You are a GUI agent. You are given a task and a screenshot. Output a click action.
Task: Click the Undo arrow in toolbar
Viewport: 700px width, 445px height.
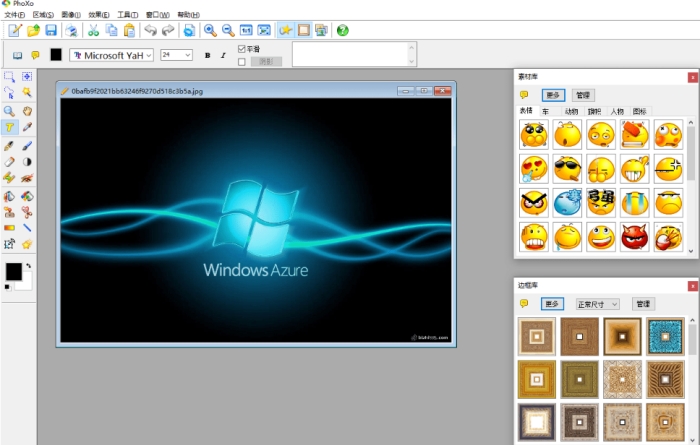click(x=150, y=31)
